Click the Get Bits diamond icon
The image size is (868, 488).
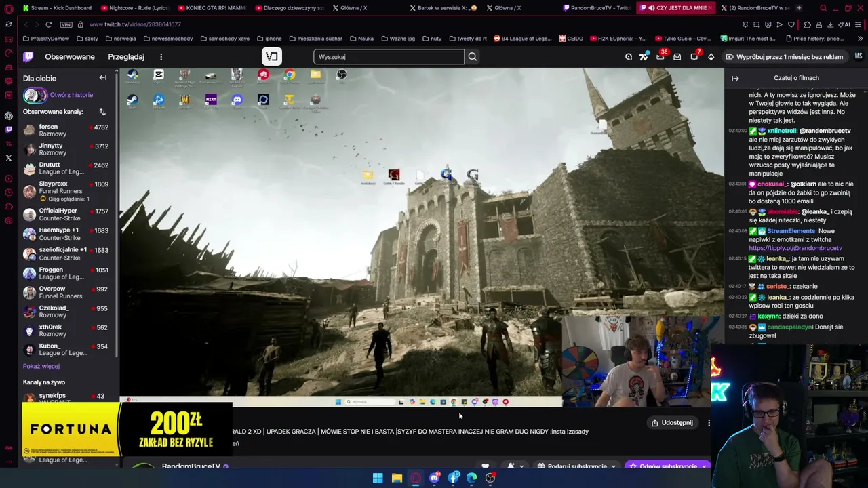coord(711,57)
